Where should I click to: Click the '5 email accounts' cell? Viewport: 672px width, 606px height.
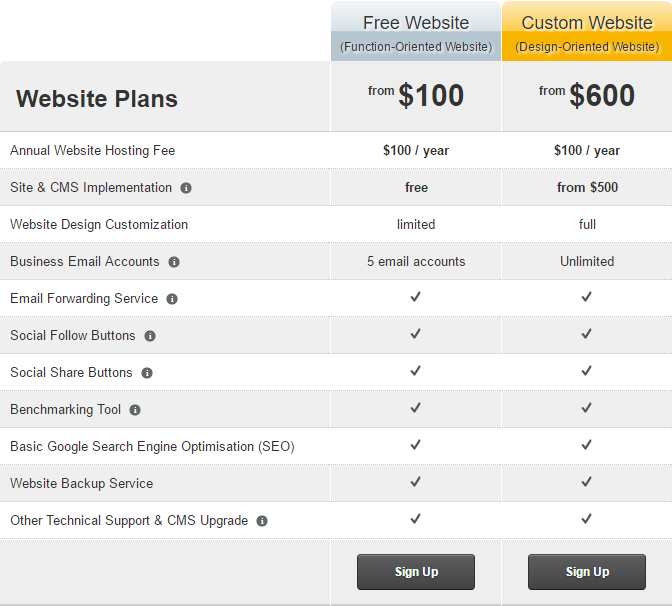click(416, 261)
